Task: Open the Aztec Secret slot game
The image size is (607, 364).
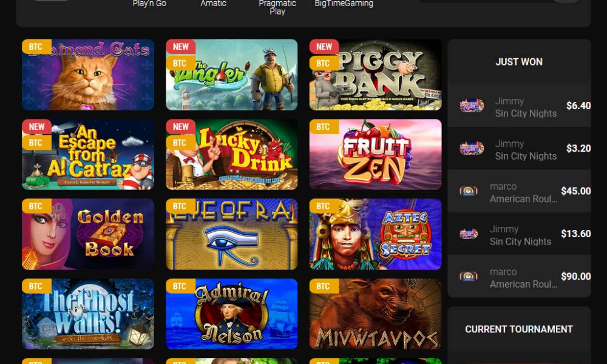Action: [x=376, y=234]
